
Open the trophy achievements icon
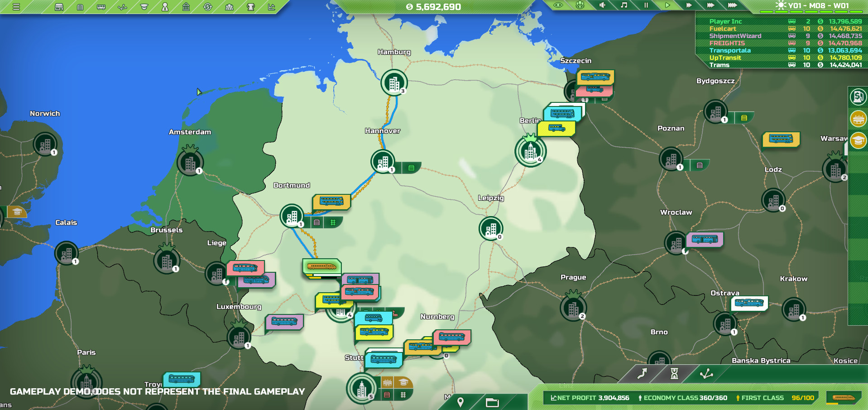[x=250, y=7]
